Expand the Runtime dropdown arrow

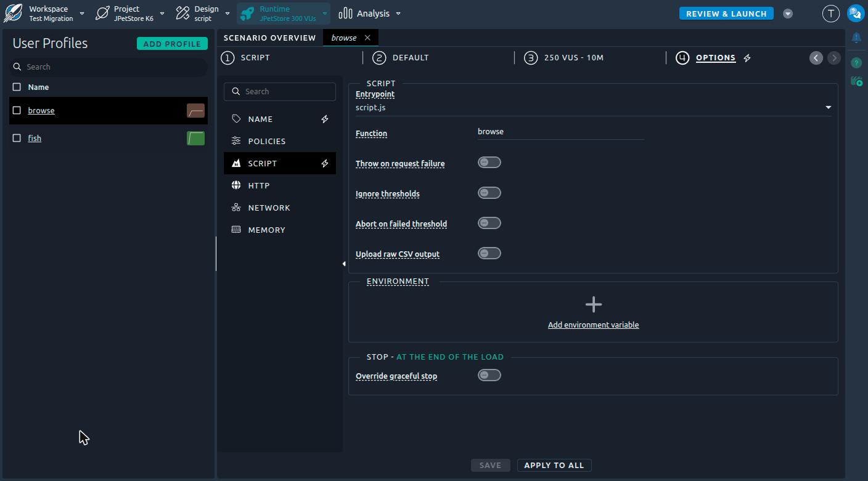(x=324, y=13)
